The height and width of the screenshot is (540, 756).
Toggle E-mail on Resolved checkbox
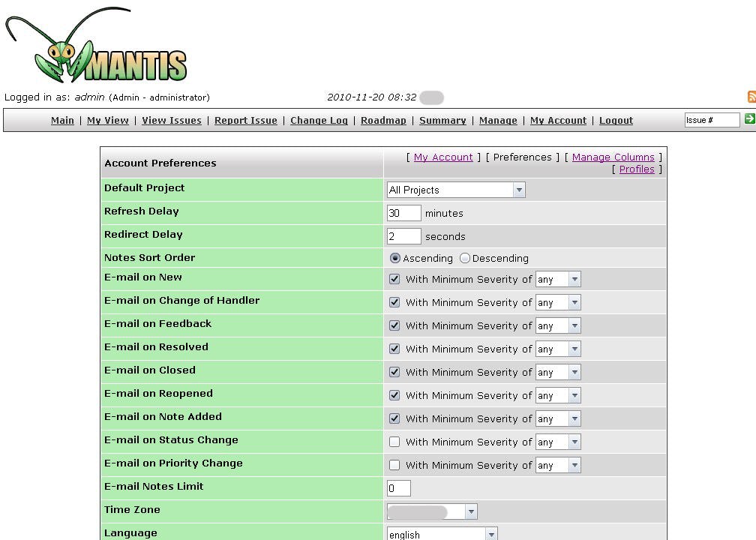tap(394, 349)
